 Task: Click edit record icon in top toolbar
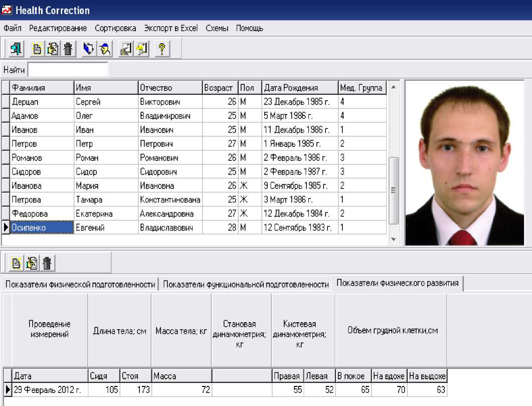52,49
